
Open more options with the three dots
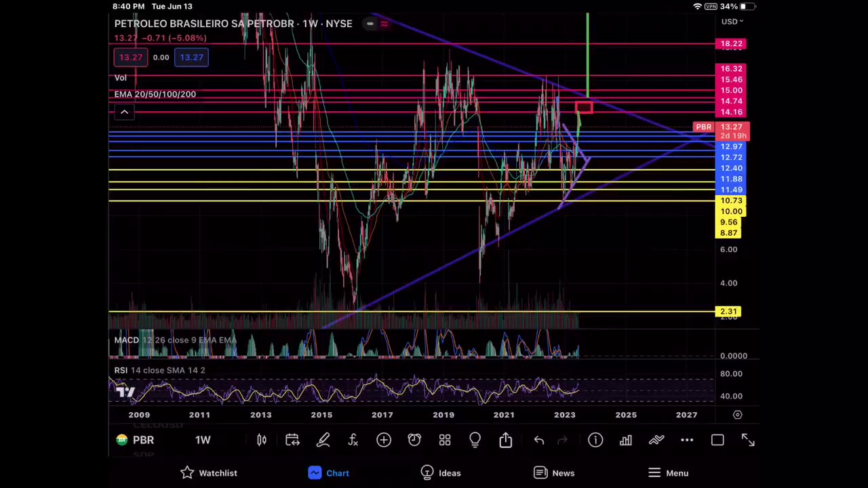pos(687,441)
